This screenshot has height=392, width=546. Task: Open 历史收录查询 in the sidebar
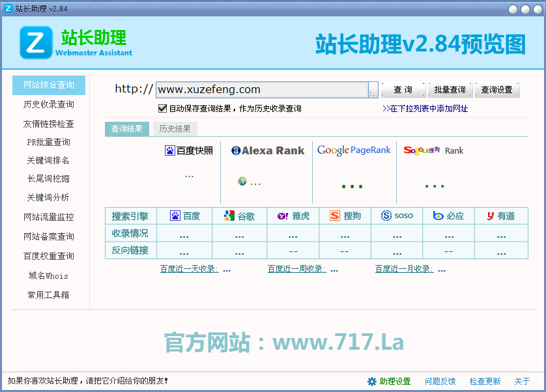coord(49,104)
